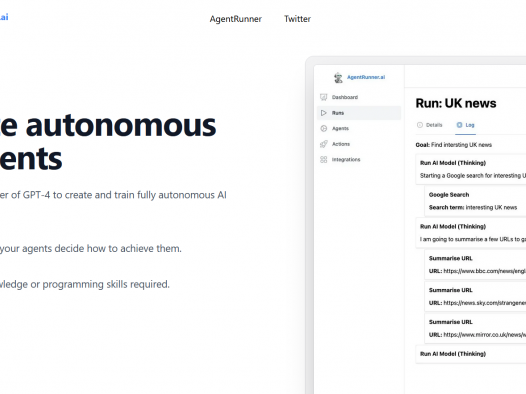Click the Actions rocket icon

(x=323, y=144)
